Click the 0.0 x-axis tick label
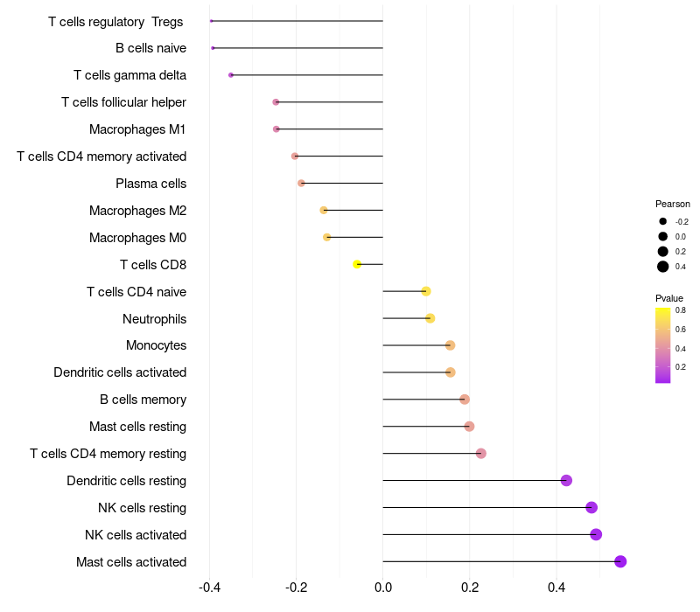The height and width of the screenshot is (612, 700). coord(383,588)
